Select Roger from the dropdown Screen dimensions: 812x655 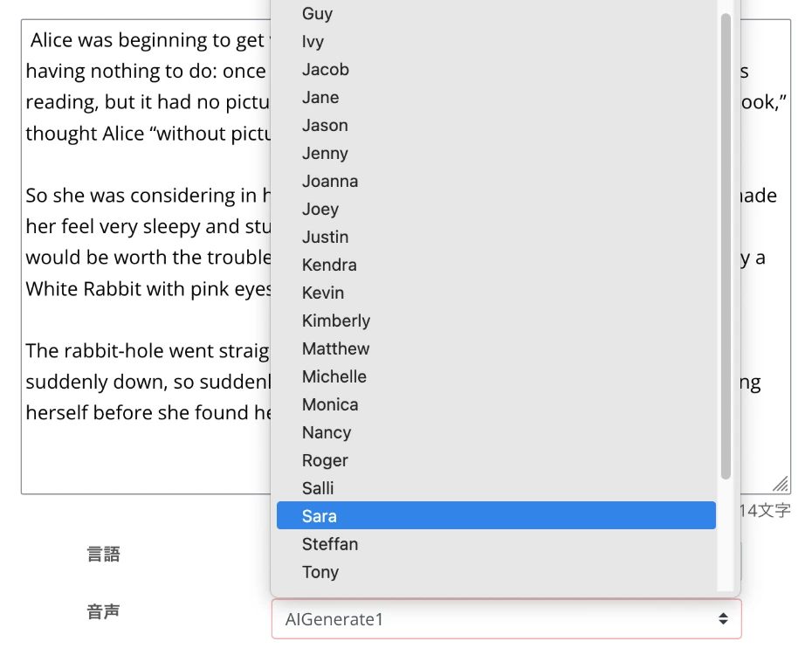click(496, 461)
